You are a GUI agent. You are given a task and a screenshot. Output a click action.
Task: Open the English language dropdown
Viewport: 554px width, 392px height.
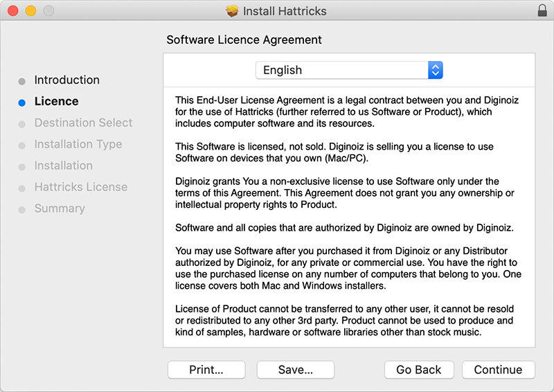pos(348,70)
